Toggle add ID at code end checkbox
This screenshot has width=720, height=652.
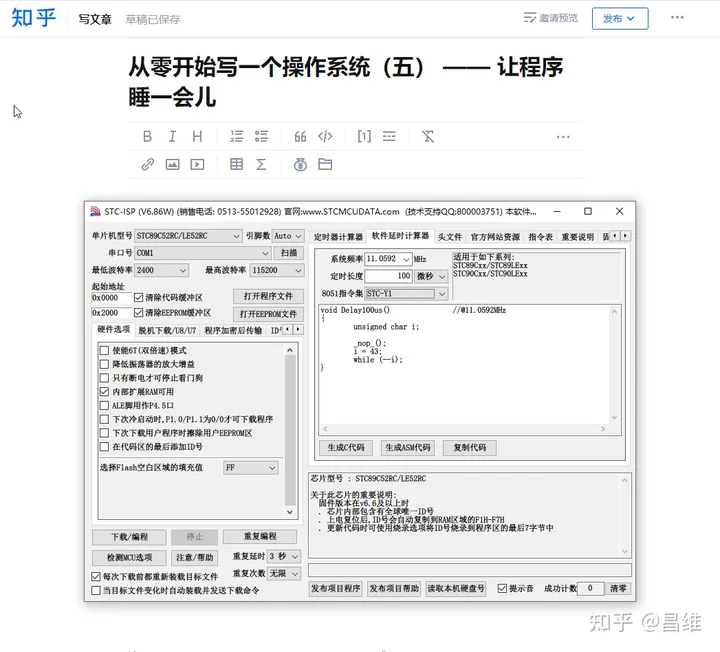pyautogui.click(x=105, y=447)
